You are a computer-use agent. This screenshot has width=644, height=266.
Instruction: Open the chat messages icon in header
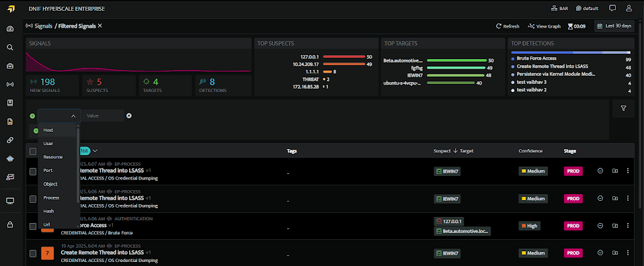(612, 8)
